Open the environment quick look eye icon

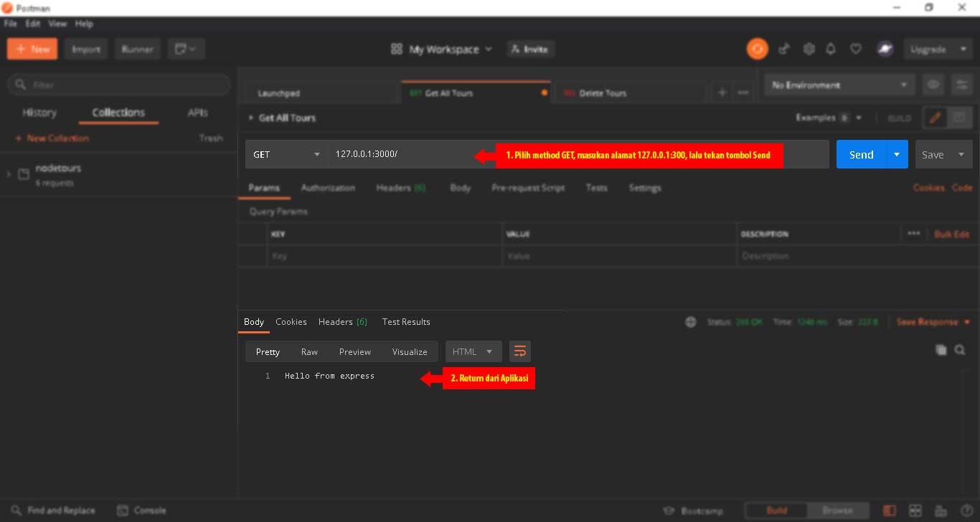pyautogui.click(x=933, y=85)
